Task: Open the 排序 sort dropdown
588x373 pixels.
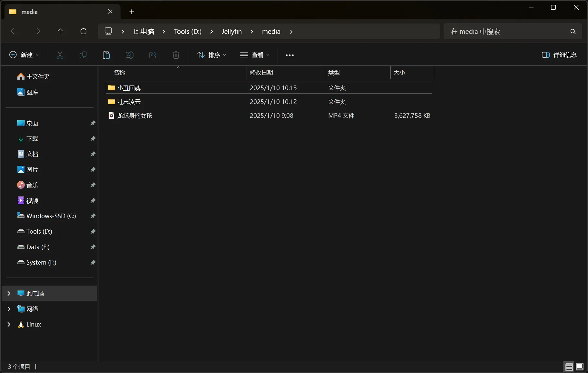Action: pos(212,55)
